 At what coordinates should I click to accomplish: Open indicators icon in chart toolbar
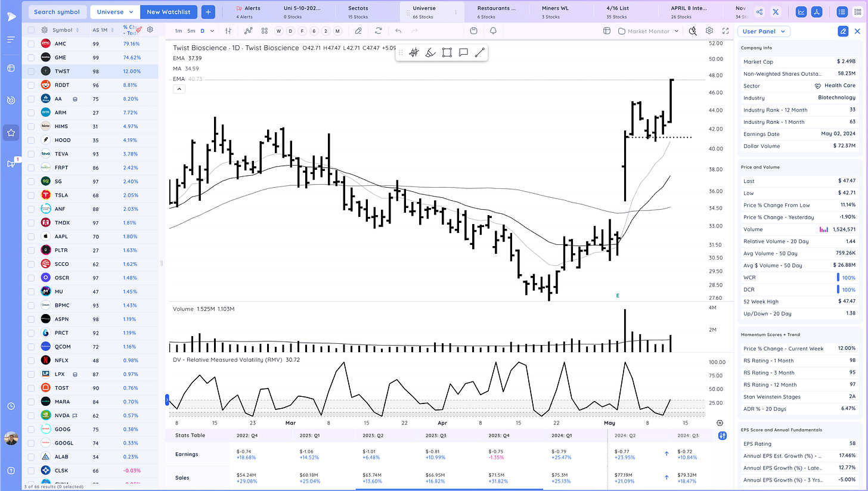pyautogui.click(x=247, y=31)
